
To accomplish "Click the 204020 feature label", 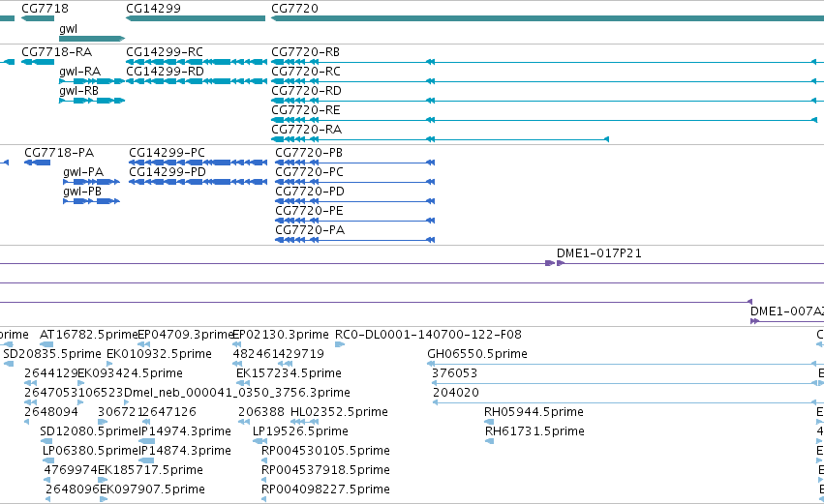I will click(456, 393).
